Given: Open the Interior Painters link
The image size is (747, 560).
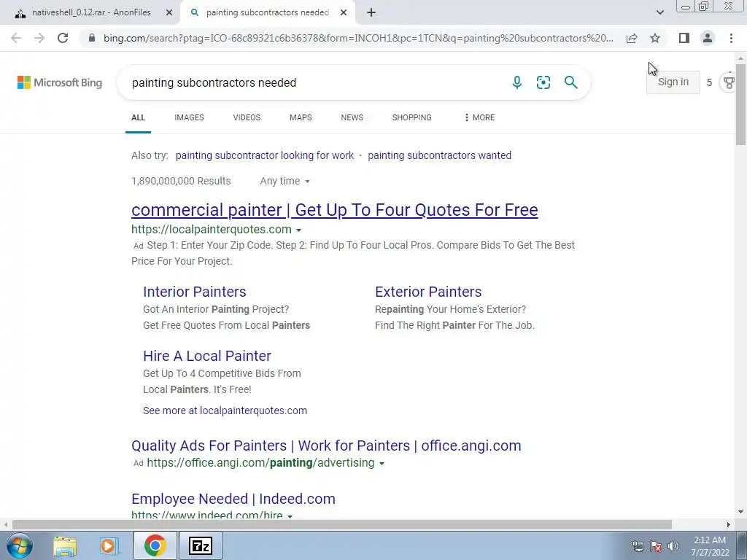Looking at the screenshot, I should pyautogui.click(x=194, y=292).
